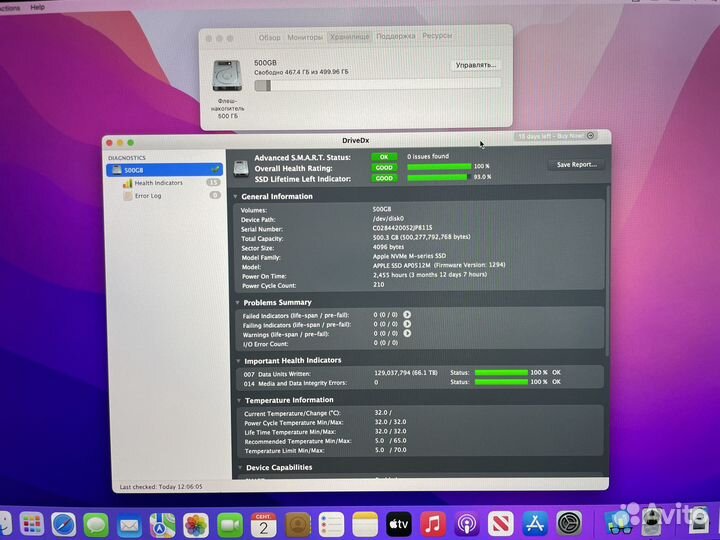Open Mail from the Dock
Image resolution: width=720 pixels, height=540 pixels.
coord(129,525)
